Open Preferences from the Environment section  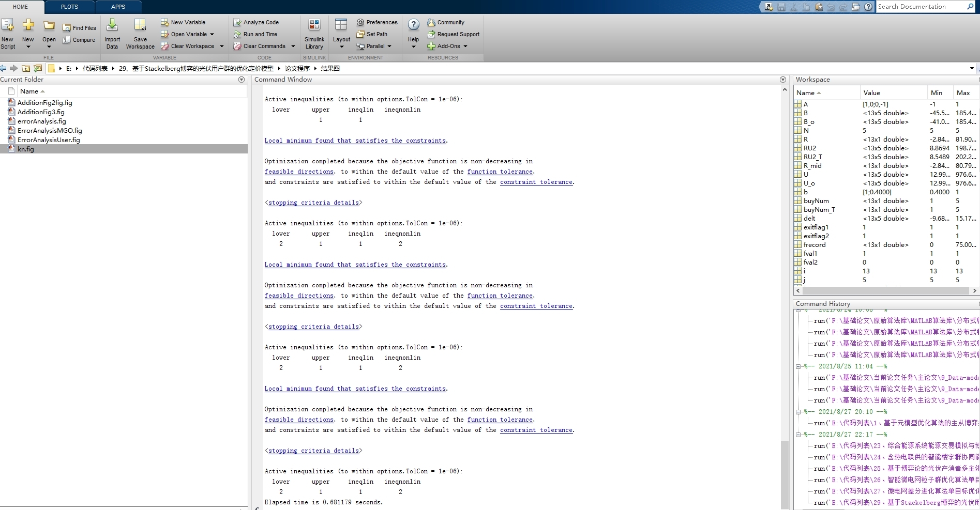(x=377, y=22)
